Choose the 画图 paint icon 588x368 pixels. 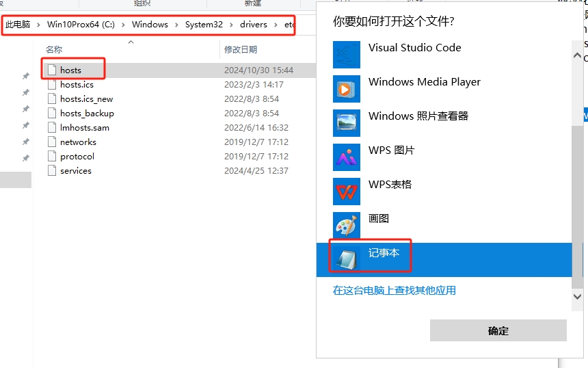[x=347, y=226]
